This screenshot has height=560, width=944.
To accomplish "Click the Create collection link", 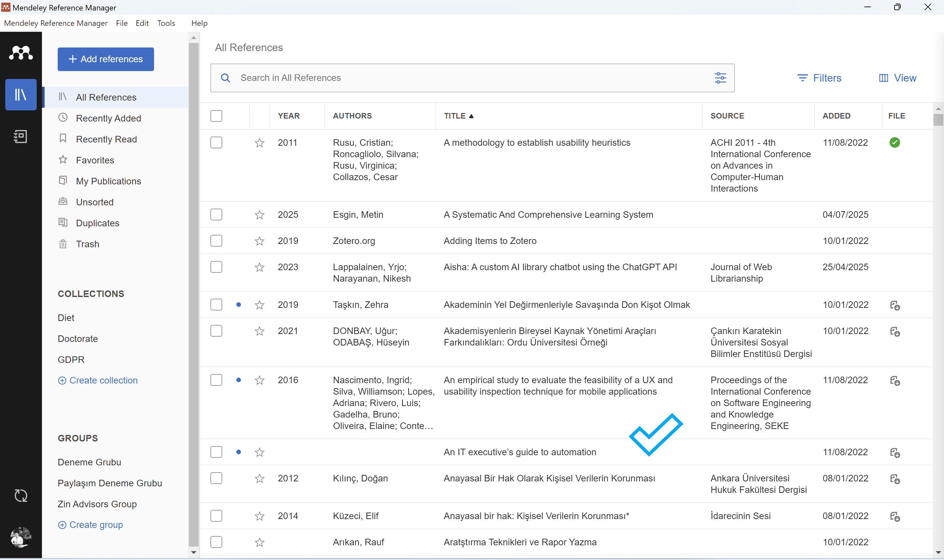I will pyautogui.click(x=98, y=381).
